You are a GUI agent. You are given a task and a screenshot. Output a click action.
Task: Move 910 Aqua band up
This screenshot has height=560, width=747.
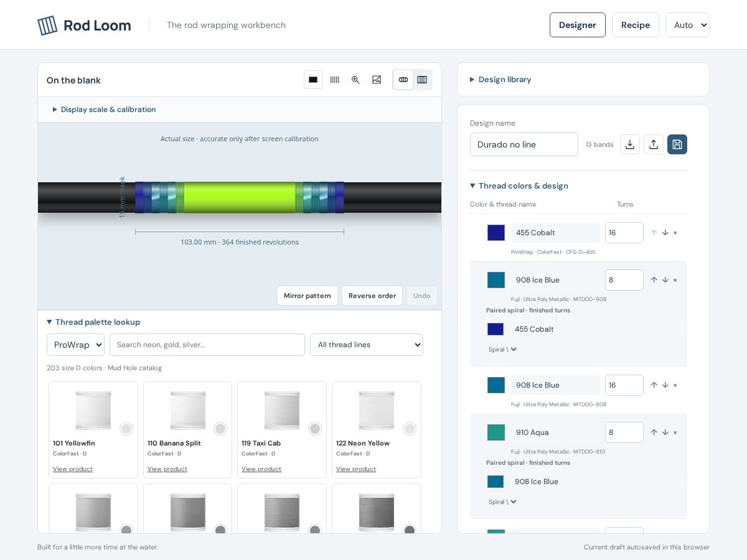coord(654,432)
